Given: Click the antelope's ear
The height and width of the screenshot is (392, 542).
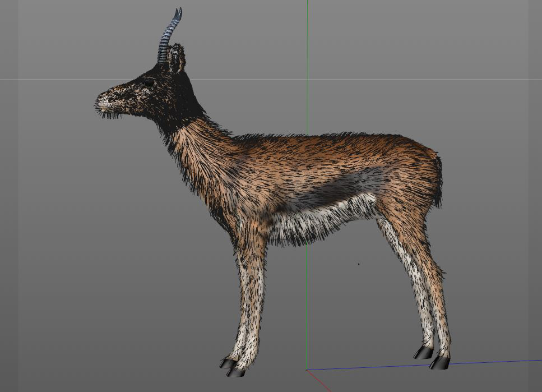Looking at the screenshot, I should point(177,58).
